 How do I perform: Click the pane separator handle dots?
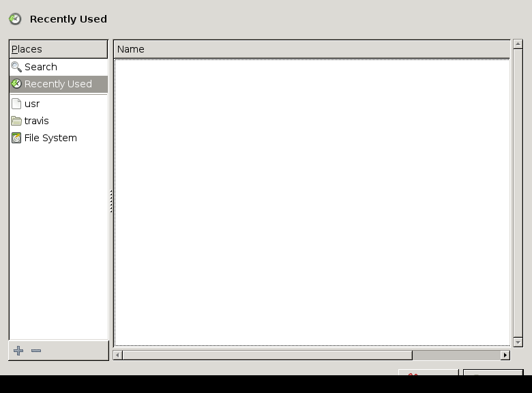coord(111,201)
